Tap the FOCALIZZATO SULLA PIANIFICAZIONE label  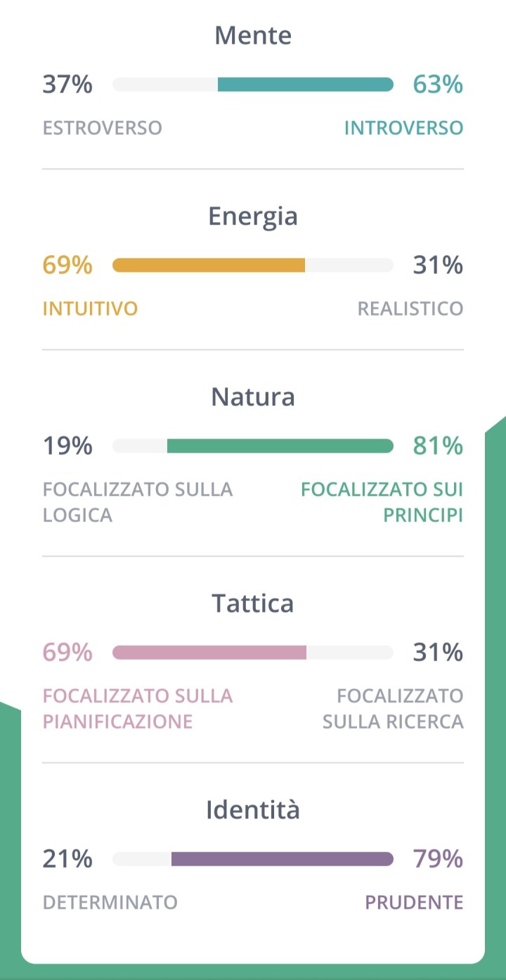click(138, 708)
